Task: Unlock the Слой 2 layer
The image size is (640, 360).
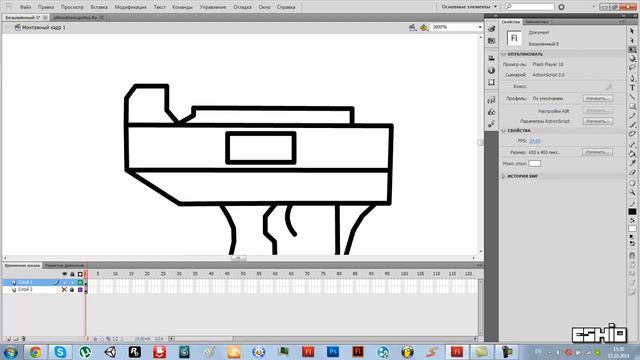Action: (72, 289)
